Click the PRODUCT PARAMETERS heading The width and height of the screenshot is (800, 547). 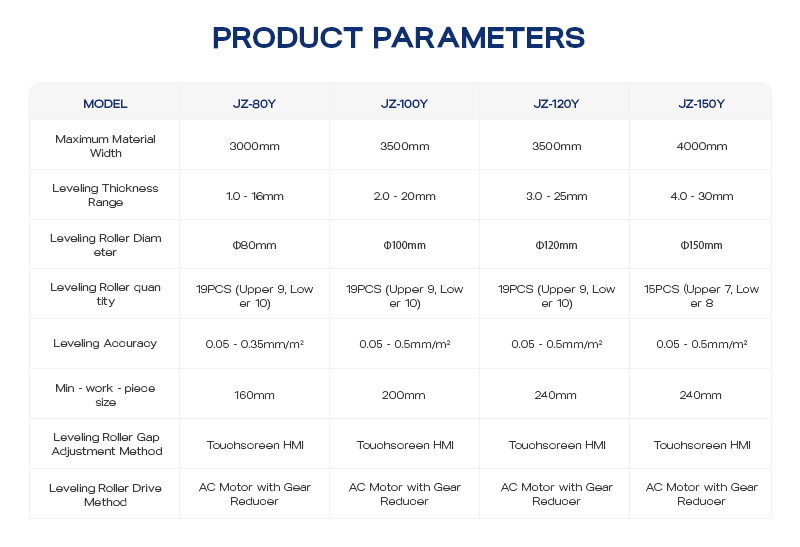pos(399,38)
